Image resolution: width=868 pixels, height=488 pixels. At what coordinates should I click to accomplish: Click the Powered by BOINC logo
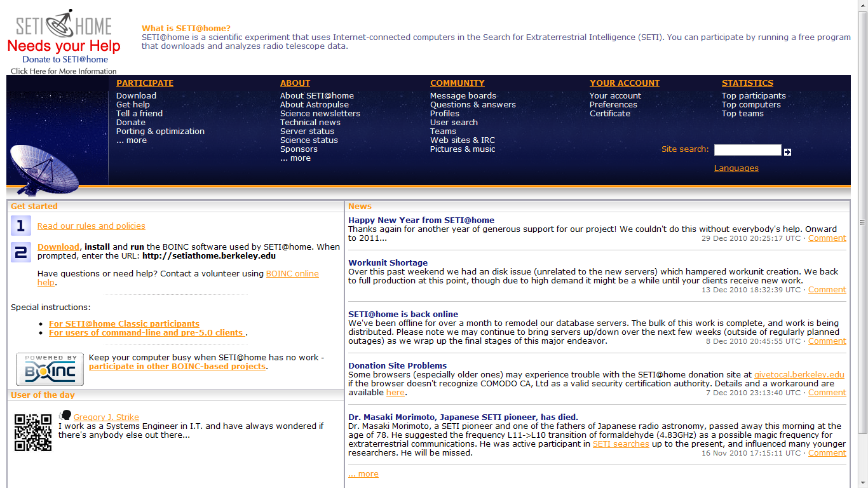point(50,369)
